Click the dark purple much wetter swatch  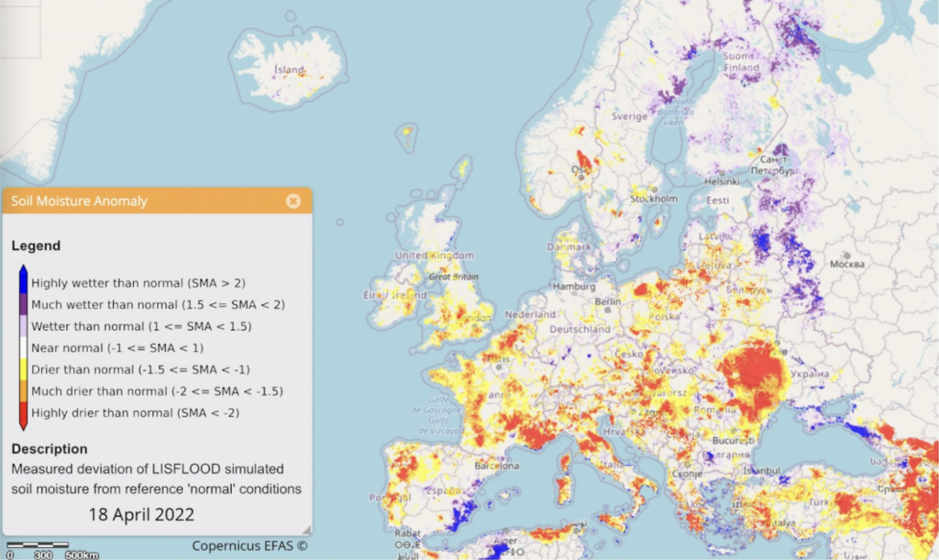tap(21, 304)
